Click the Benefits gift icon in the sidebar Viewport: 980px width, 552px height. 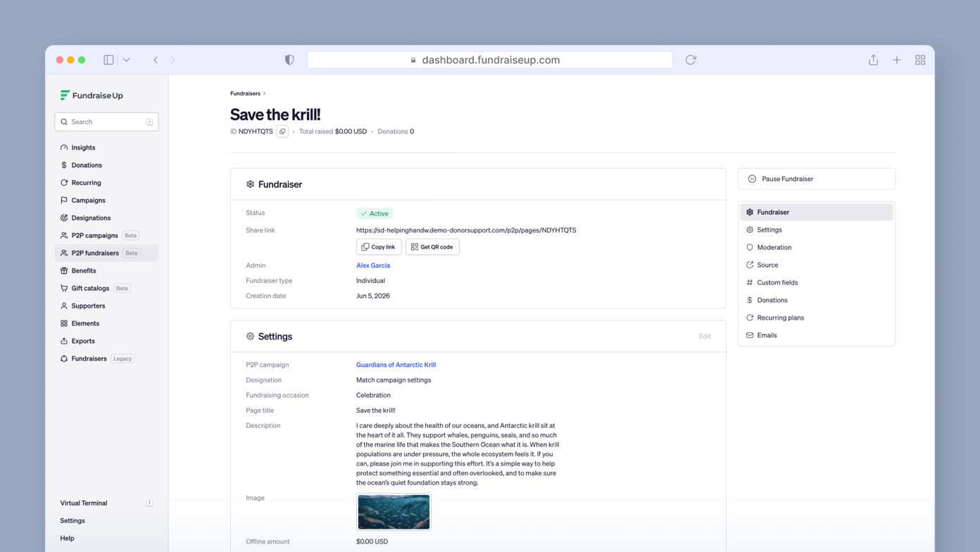click(x=64, y=270)
